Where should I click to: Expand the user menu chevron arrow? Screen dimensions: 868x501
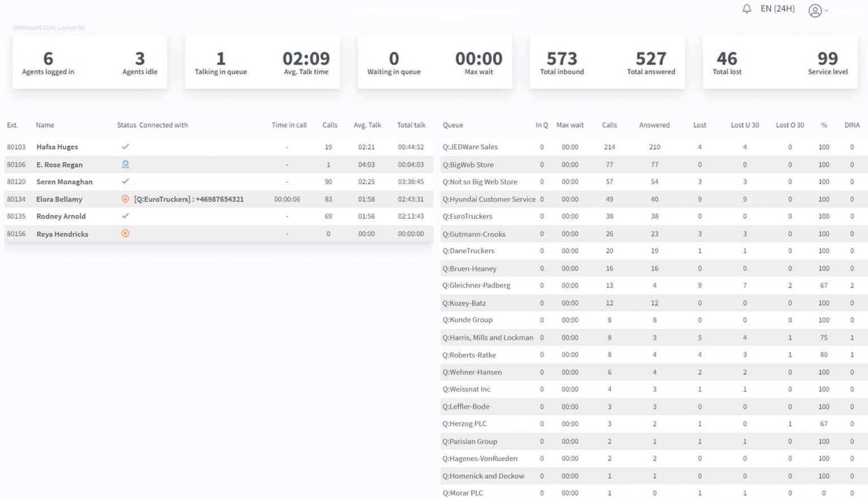826,11
